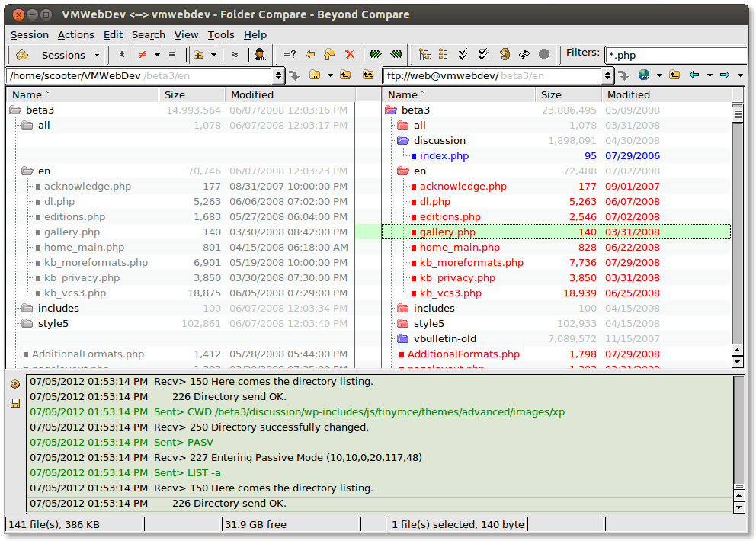Open the left path history spinner arrows
The height and width of the screenshot is (541, 756).
point(279,75)
